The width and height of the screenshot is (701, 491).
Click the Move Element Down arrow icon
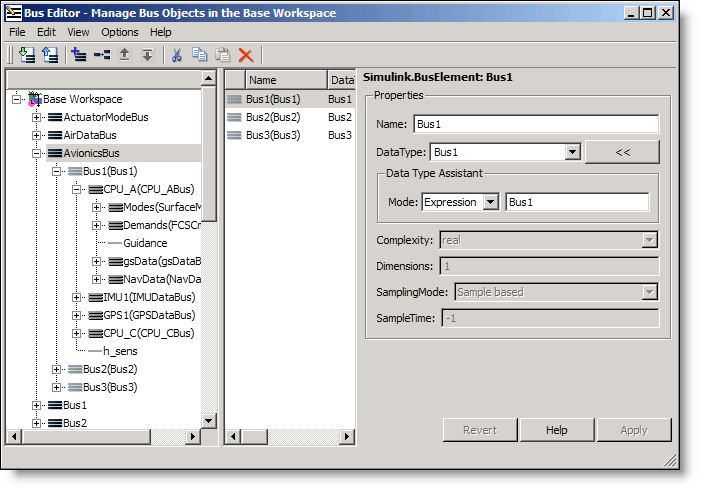click(147, 56)
